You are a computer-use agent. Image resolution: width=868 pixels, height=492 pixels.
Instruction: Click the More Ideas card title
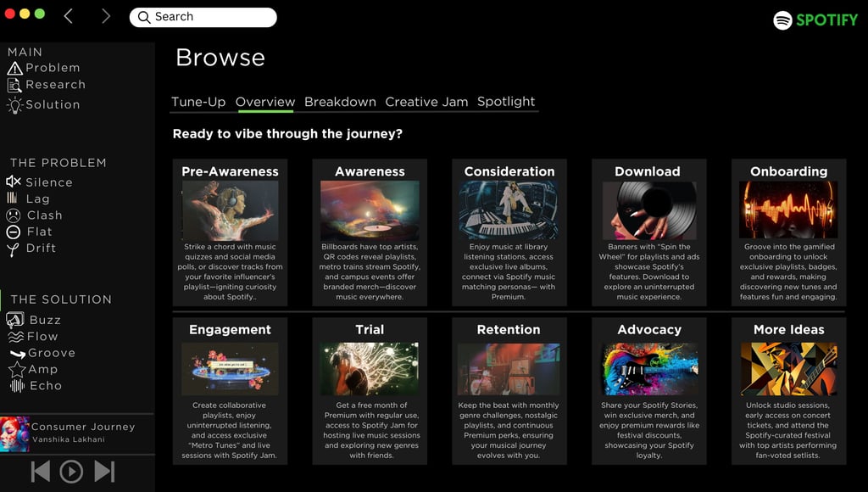tap(789, 330)
